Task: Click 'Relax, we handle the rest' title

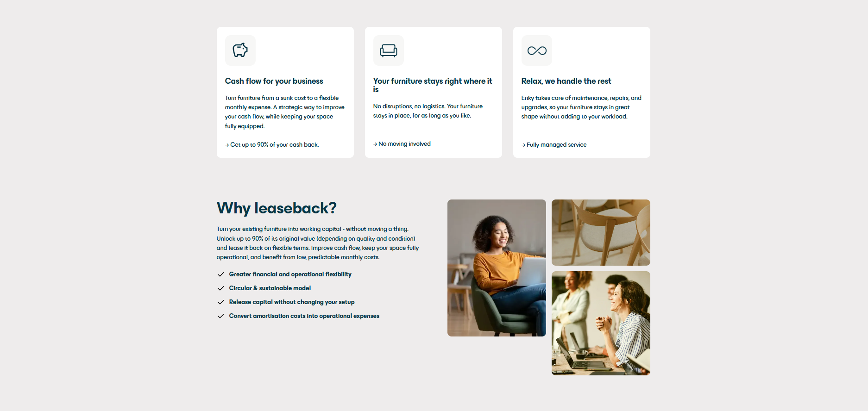Action: tap(566, 81)
